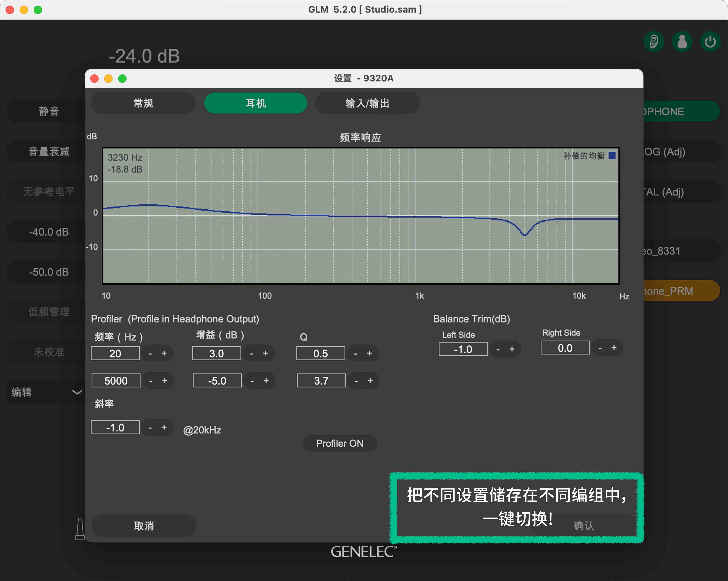The image size is (728, 581).
Task: Switch to the 常规 tab
Action: (x=143, y=103)
